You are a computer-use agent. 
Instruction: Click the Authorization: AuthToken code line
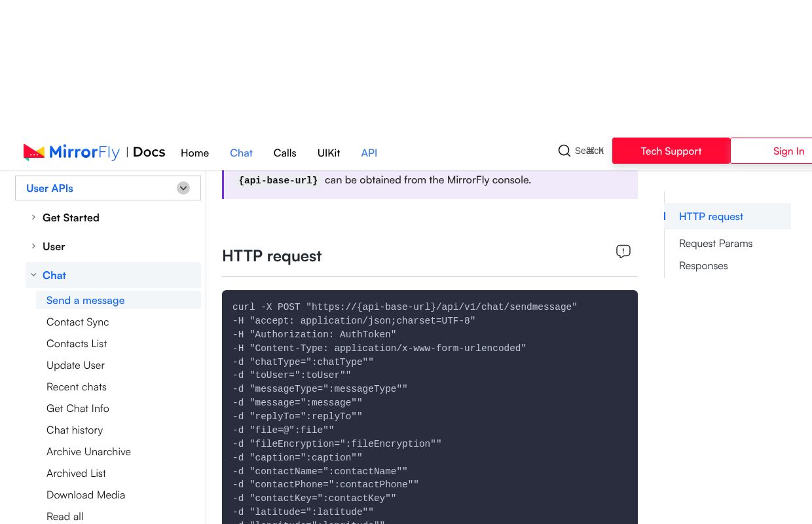pyautogui.click(x=314, y=334)
